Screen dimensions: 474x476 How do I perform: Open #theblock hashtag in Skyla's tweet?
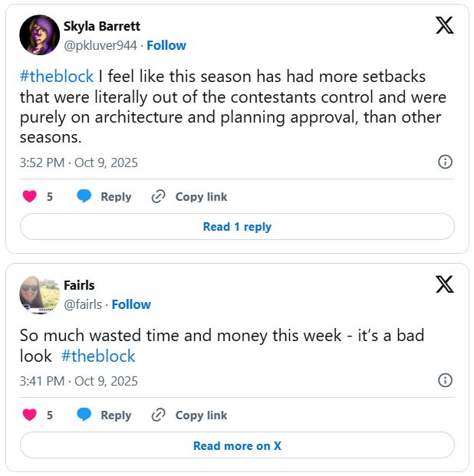[x=57, y=77]
